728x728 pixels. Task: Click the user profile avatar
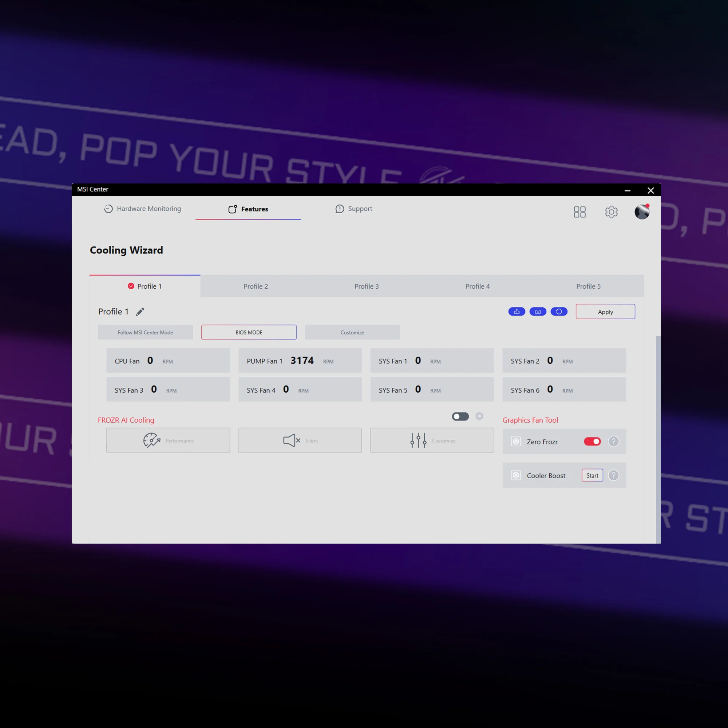pos(642,212)
